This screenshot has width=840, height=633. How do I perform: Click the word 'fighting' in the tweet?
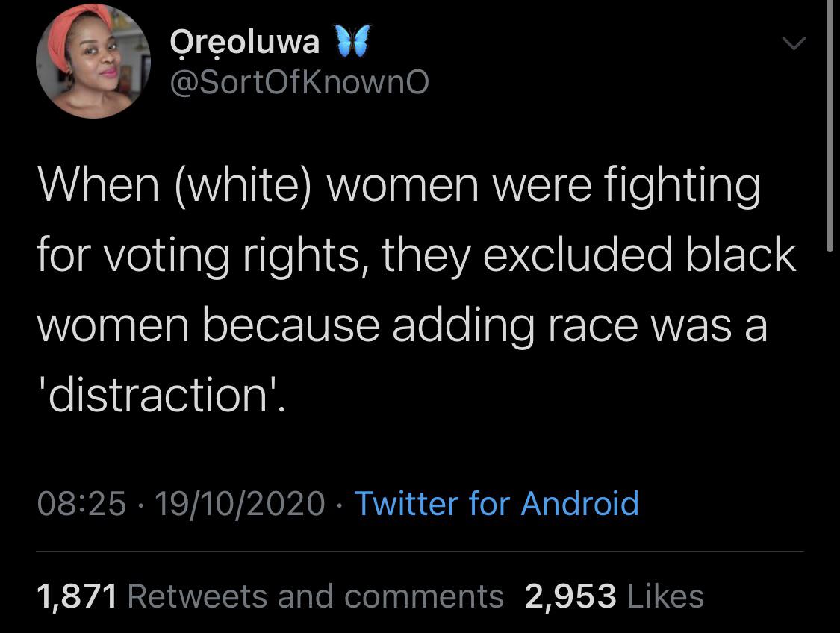(x=682, y=186)
